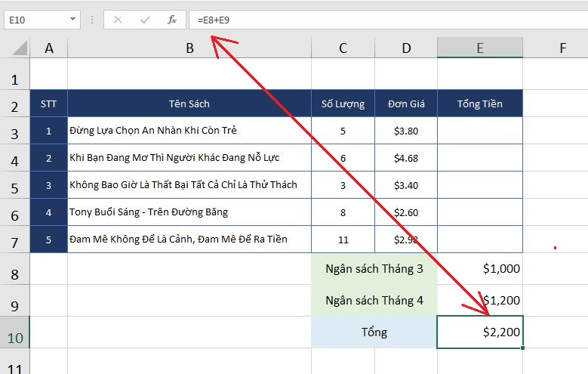Select cell 'Khi Bạn Đang Mơ Thì Người Khác Đang Nỗ Lực'

pos(189,158)
